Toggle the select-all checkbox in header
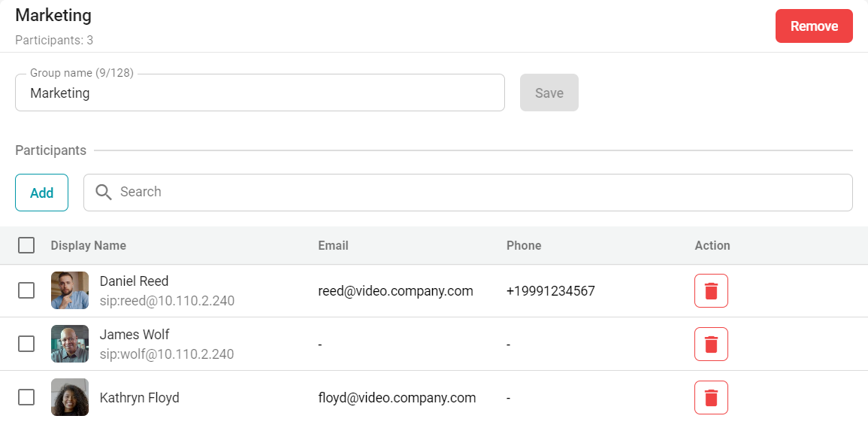 26,245
